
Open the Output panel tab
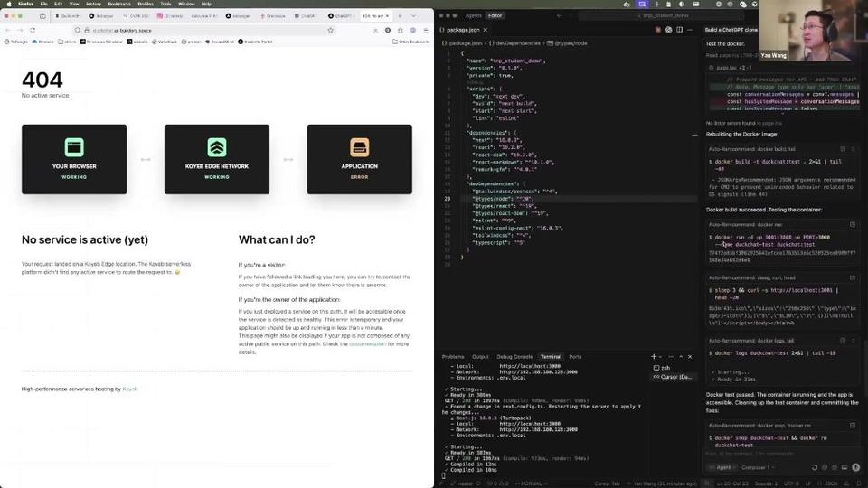coord(480,357)
